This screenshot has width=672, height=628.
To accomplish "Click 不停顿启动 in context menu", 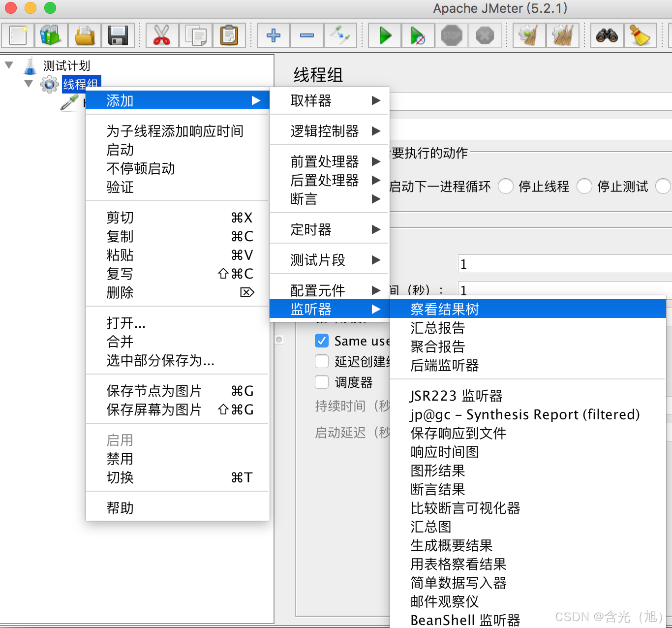I will (x=178, y=168).
